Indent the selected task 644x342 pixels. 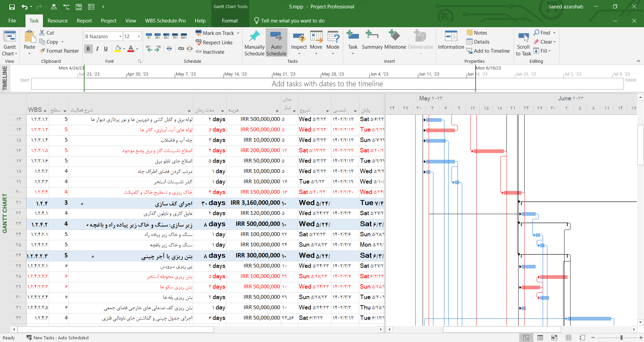[157, 49]
